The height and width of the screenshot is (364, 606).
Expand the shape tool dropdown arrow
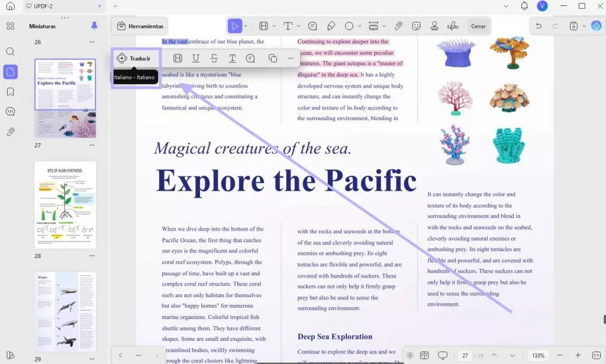pos(359,26)
